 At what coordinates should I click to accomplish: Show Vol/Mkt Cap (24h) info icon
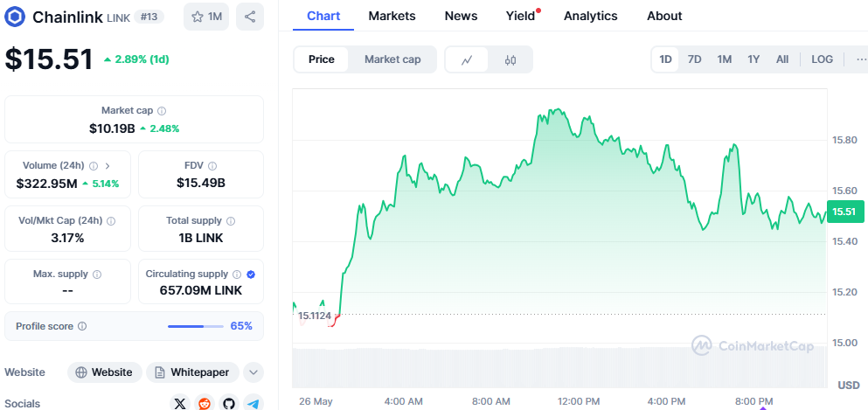pyautogui.click(x=111, y=221)
